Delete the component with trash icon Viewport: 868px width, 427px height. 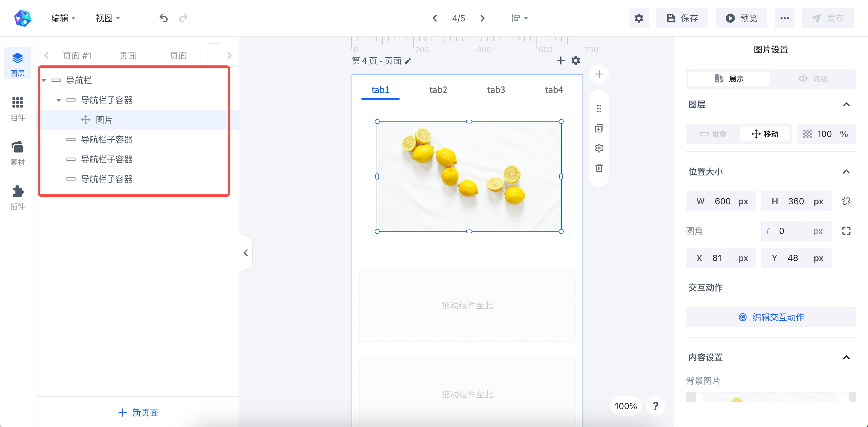[599, 168]
